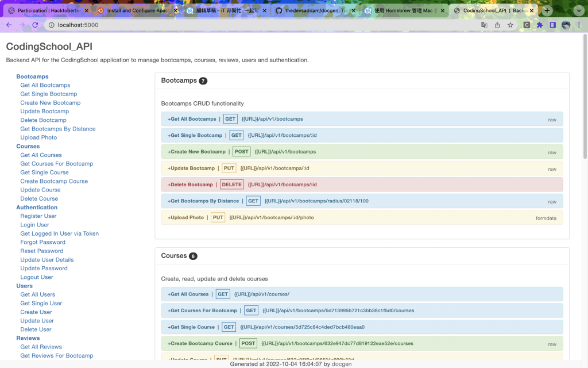Switch to the IT 邦幫忙 draft tab
The image size is (588, 368).
point(226,10)
